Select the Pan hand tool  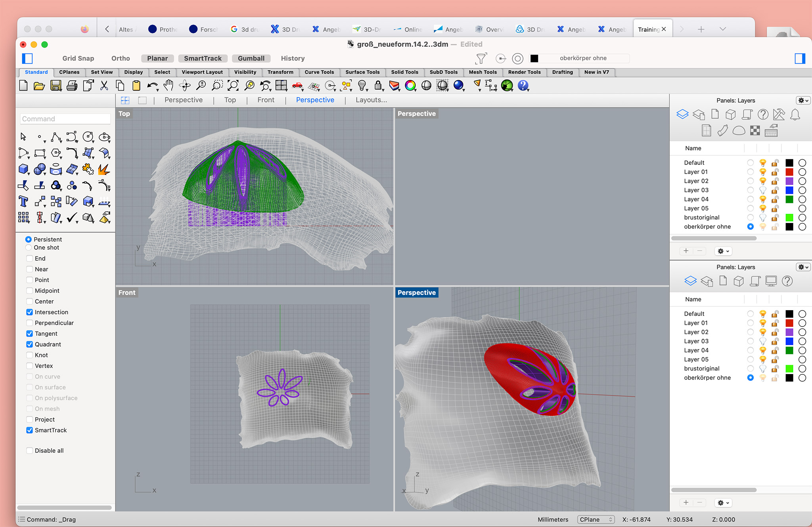(169, 86)
